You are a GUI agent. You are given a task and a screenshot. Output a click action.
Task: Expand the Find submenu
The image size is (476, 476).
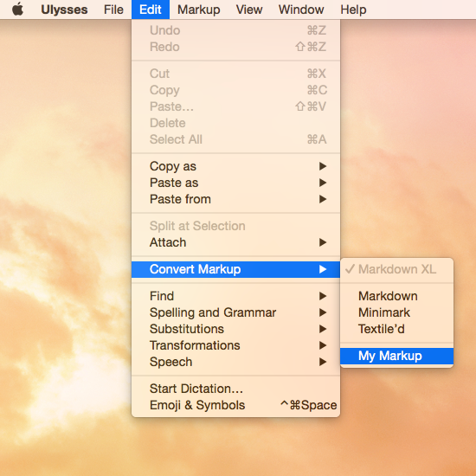[x=236, y=296]
